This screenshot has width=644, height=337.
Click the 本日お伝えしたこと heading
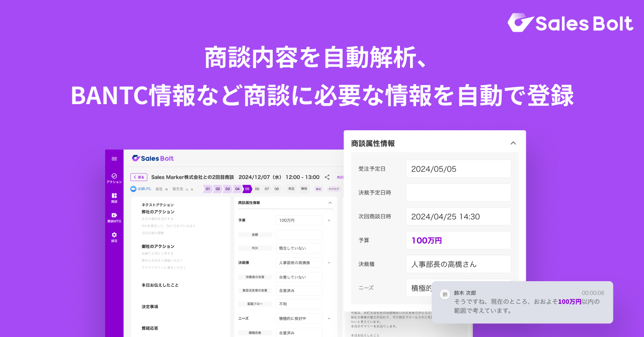160,285
